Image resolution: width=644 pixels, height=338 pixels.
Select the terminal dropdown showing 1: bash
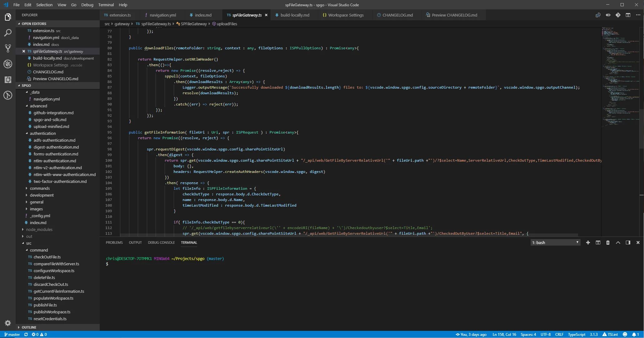pos(555,242)
